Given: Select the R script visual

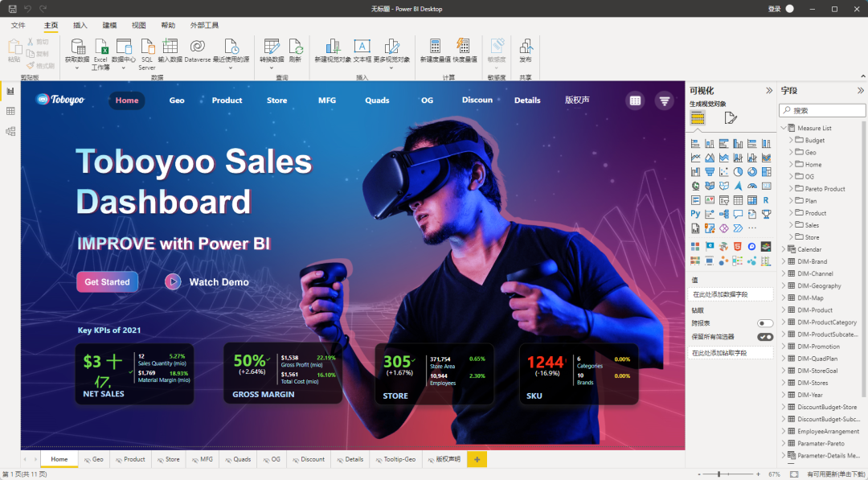Looking at the screenshot, I should [x=766, y=200].
